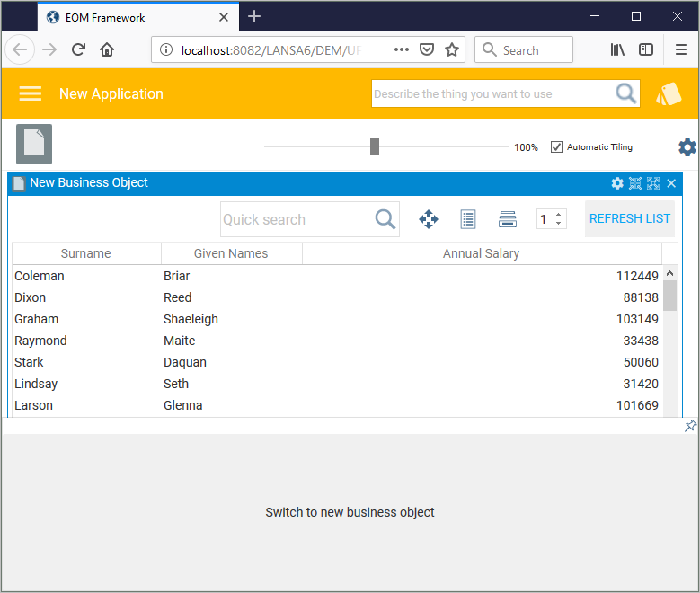Open the Firefox page actions menu
The image size is (700, 593).
[x=402, y=50]
